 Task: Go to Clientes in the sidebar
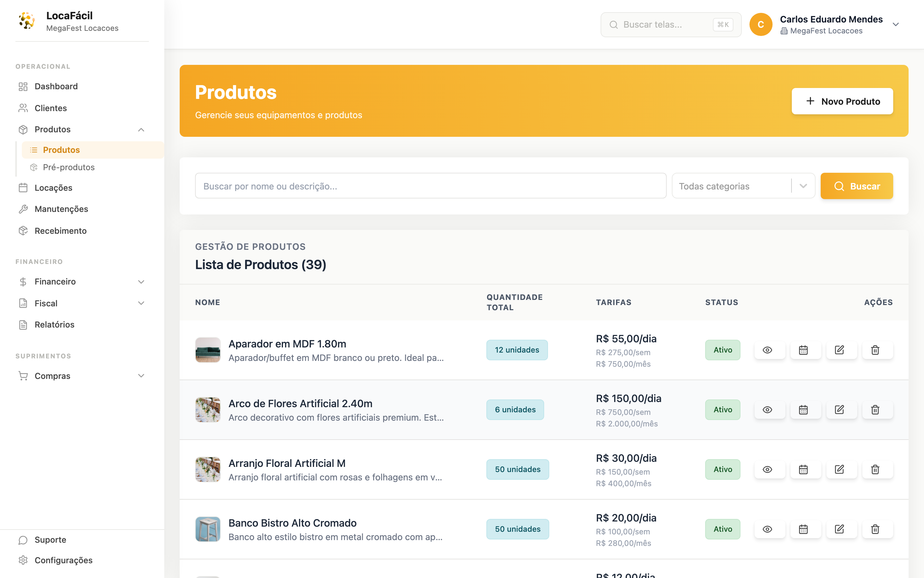(82, 108)
